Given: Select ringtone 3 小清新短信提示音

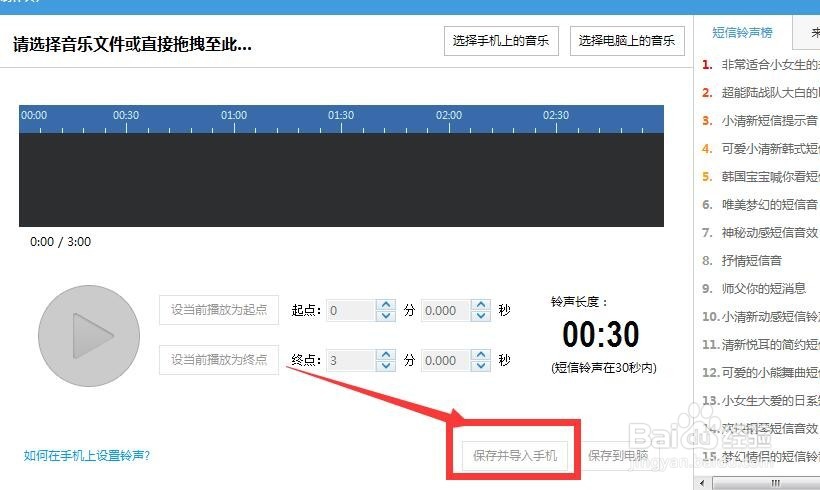Looking at the screenshot, I should pyautogui.click(x=760, y=121).
